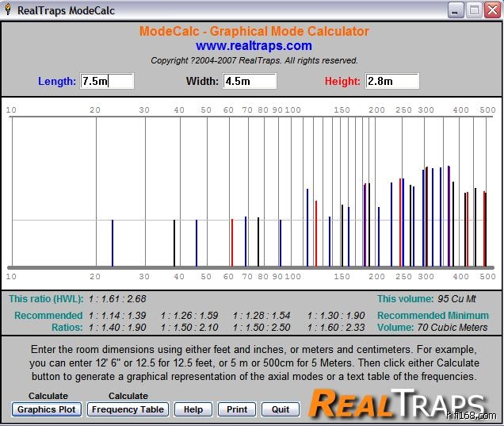This screenshot has width=504, height=426.
Task: Open the Frequency Table calculation
Action: 128,409
